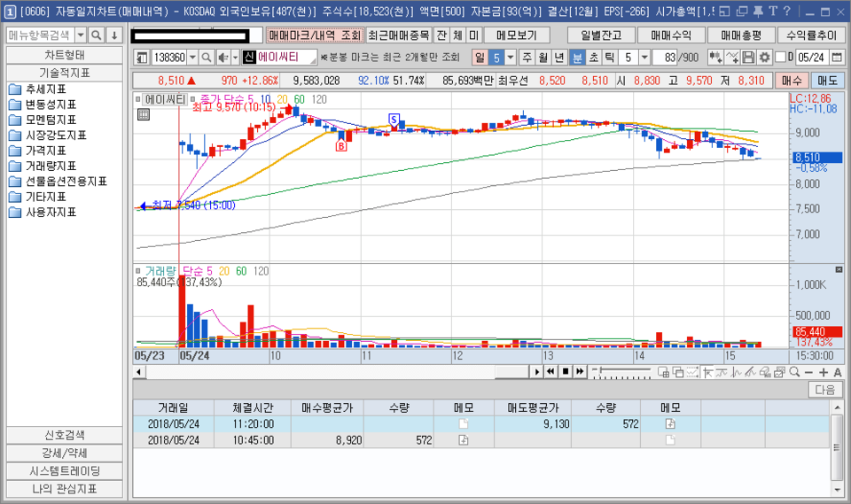The image size is (851, 504).
Task: Open the date calendar picker icon
Action: [837, 57]
